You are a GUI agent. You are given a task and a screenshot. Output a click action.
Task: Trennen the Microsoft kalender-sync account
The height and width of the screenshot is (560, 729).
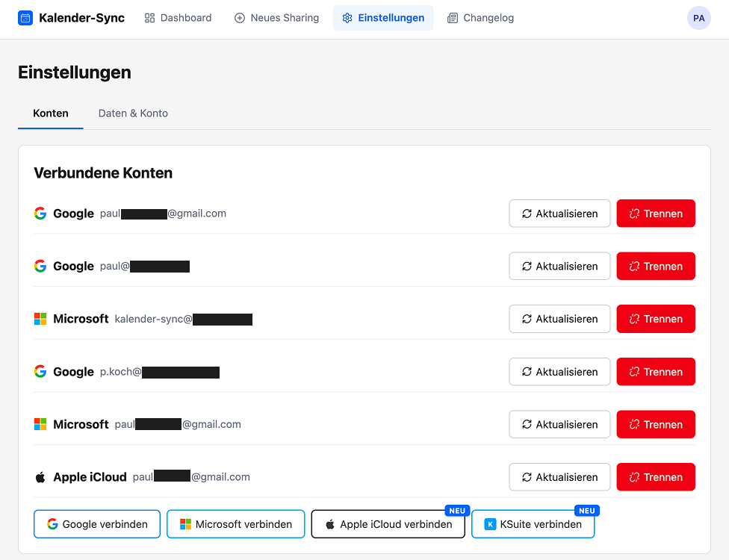coord(655,318)
